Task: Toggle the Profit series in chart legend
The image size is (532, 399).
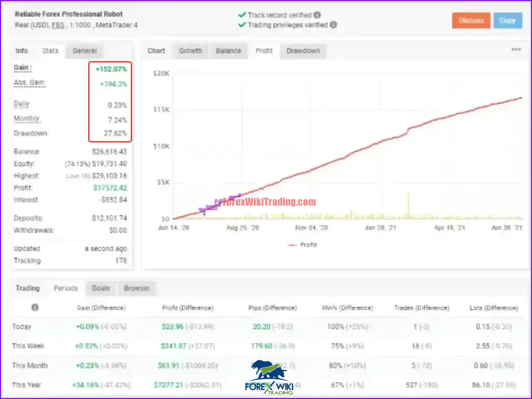Action: (302, 245)
